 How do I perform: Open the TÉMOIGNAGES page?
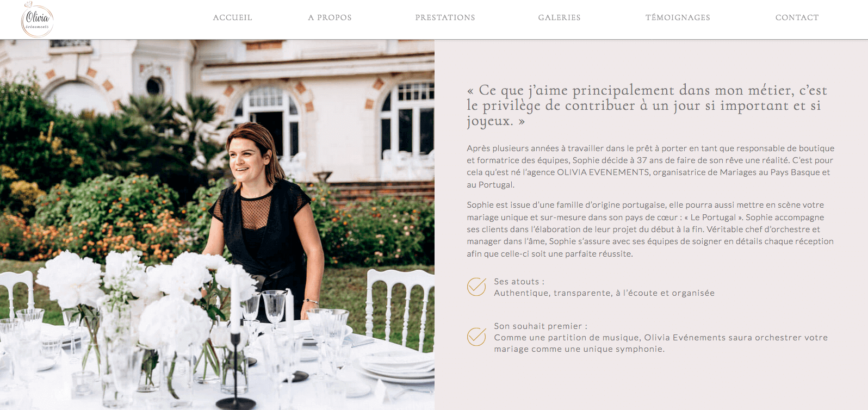click(678, 17)
